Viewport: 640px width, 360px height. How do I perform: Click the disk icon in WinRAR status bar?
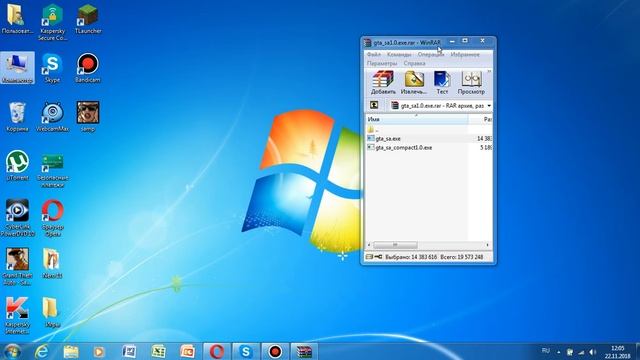click(x=369, y=257)
